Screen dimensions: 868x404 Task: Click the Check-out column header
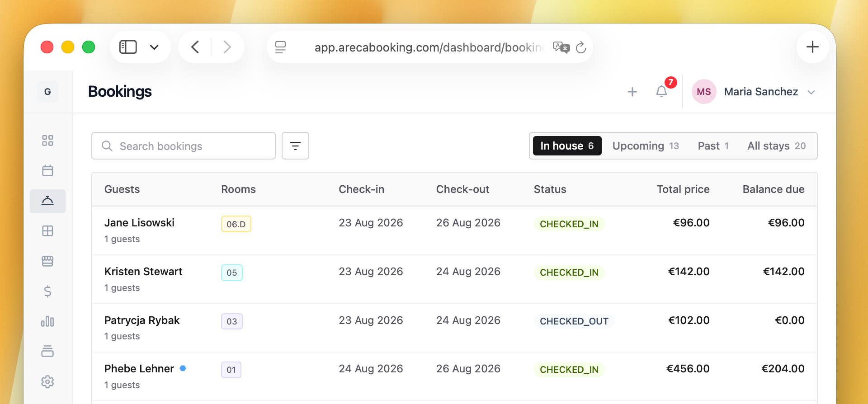pyautogui.click(x=462, y=189)
